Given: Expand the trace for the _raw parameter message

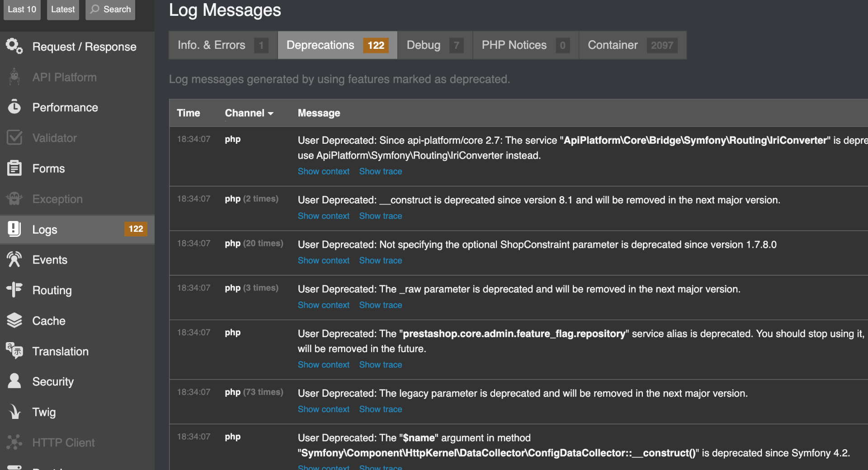Looking at the screenshot, I should [x=380, y=305].
